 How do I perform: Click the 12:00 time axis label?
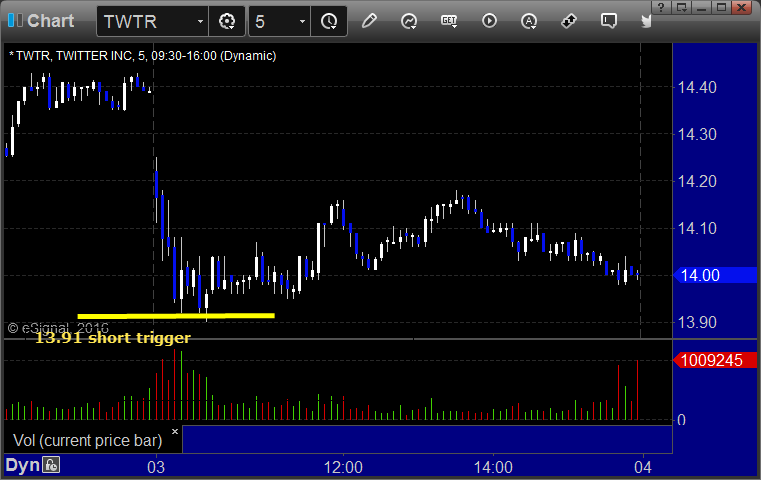coord(343,467)
